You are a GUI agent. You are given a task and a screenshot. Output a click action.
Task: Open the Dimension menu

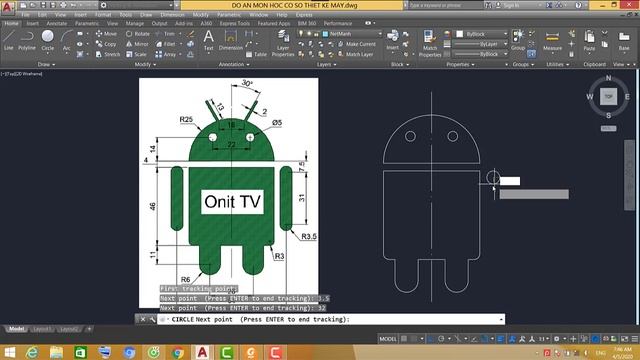(172, 15)
